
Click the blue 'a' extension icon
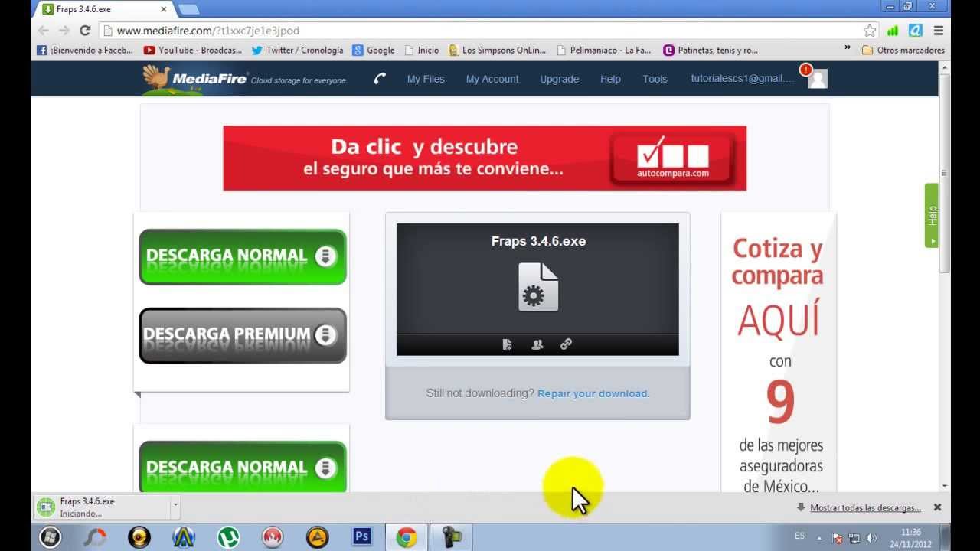point(915,31)
